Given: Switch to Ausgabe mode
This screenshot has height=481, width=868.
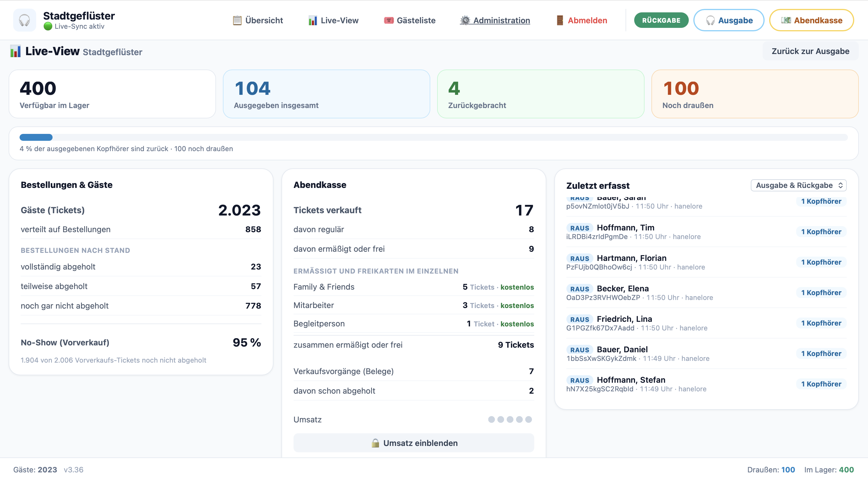Looking at the screenshot, I should (729, 20).
